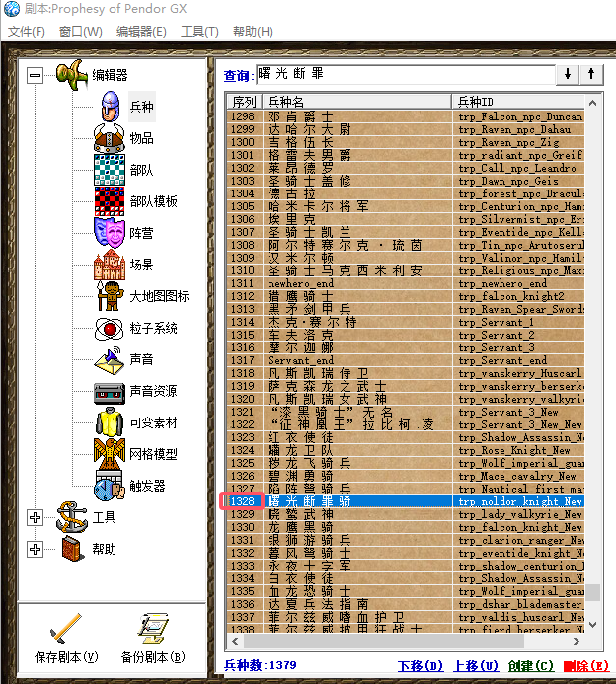Click the horizontal scrollbar left arrow
Screen dimensions: 616x684
[235, 641]
